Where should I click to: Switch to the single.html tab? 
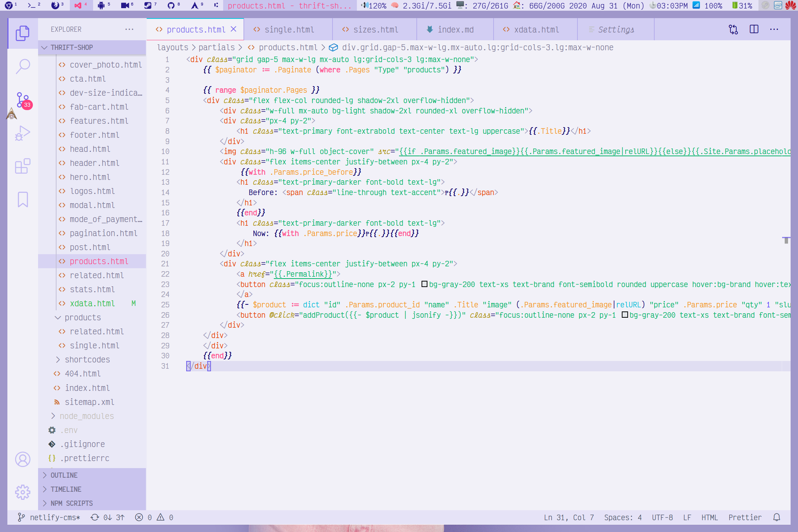[x=289, y=30]
